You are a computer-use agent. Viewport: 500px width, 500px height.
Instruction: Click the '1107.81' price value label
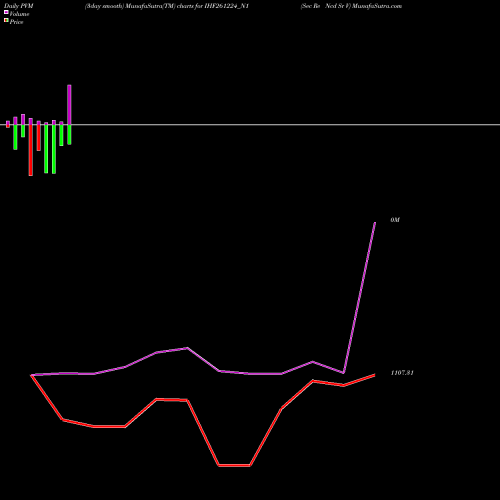[x=402, y=373]
